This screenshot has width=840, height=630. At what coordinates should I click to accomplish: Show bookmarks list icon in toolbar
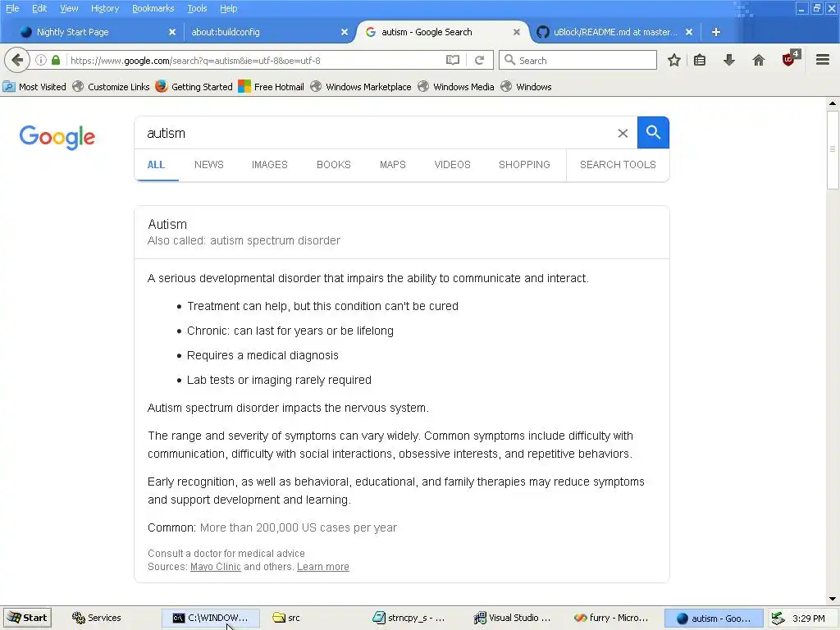tap(700, 60)
